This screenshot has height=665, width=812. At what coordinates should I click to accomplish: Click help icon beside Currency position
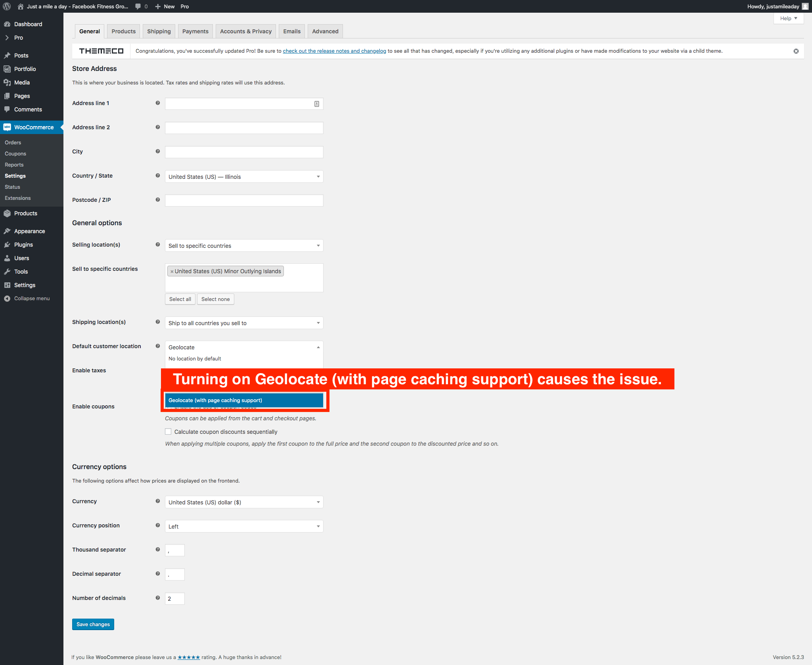point(158,525)
